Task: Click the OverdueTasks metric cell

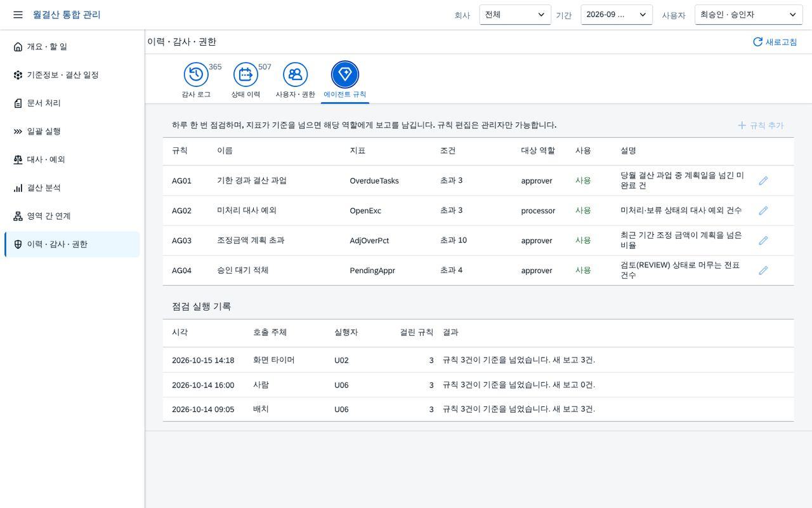Action: tap(374, 181)
